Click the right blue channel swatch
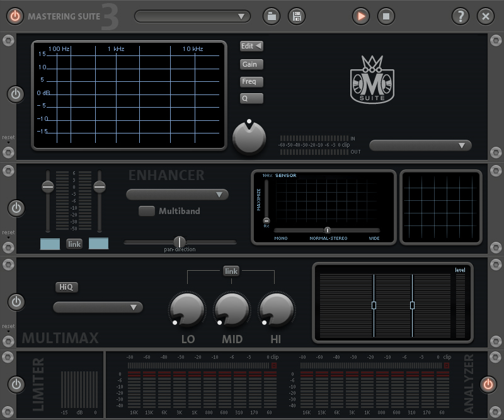The width and height of the screenshot is (504, 420). click(x=98, y=244)
